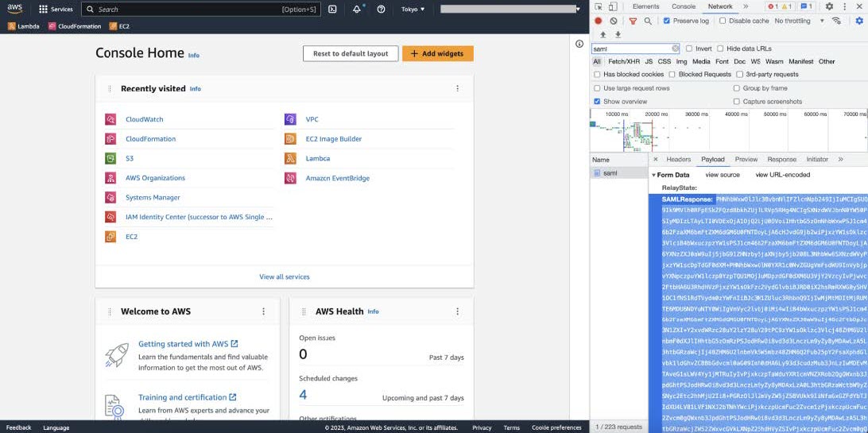Open the account menu dropdown arrow

tap(578, 10)
